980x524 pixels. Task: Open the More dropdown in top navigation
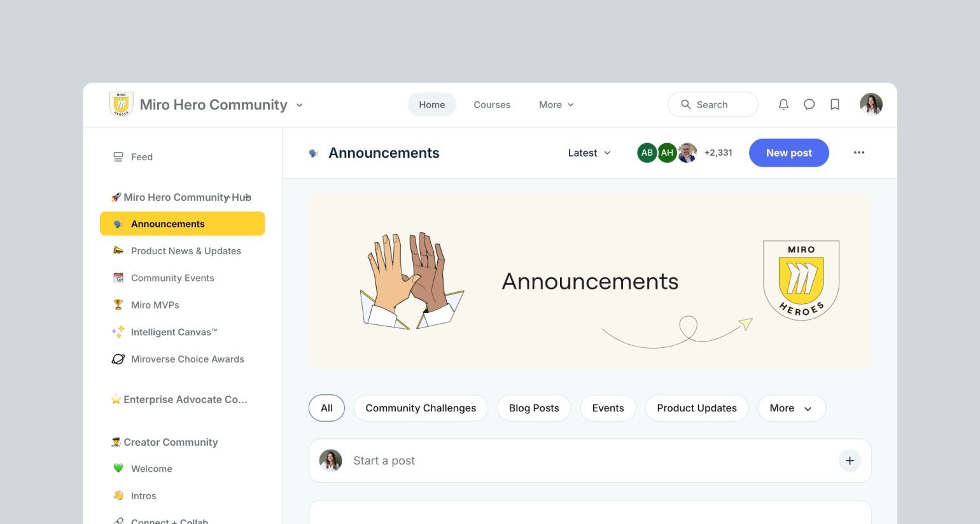point(556,104)
